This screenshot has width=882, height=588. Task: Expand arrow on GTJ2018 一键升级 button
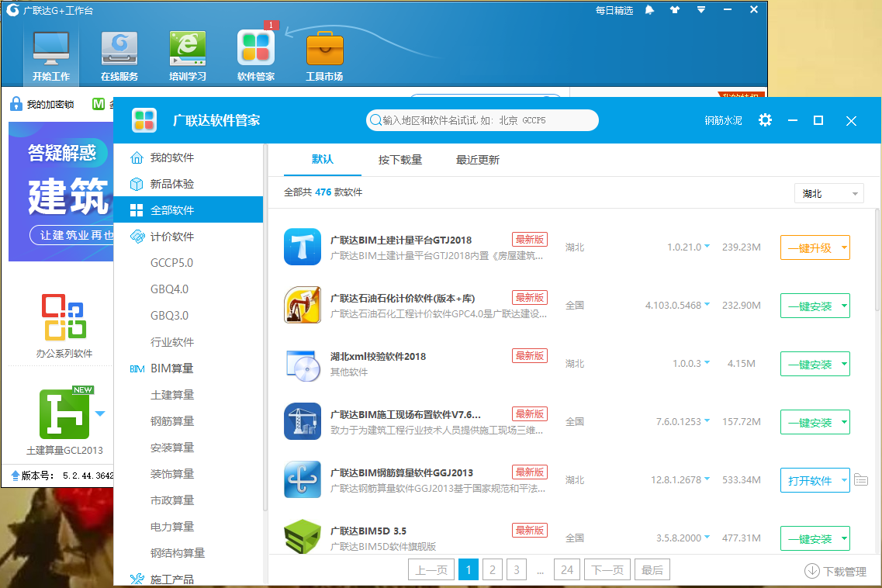[x=844, y=247]
